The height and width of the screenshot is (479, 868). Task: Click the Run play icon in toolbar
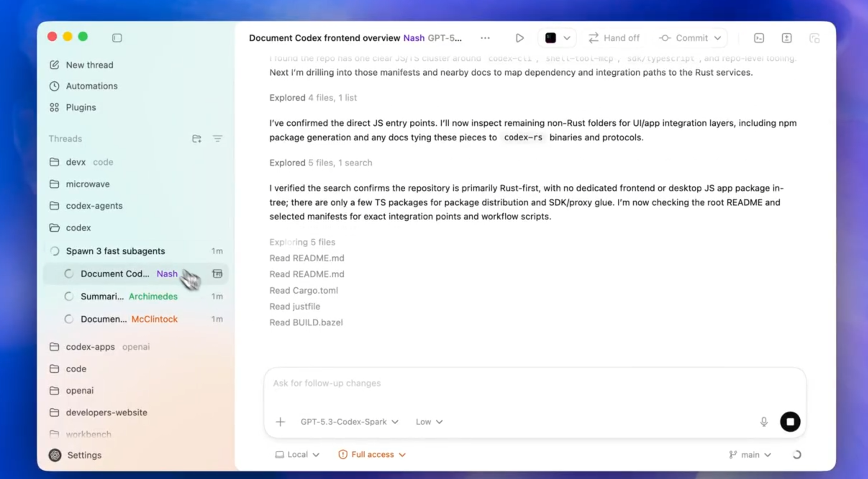pos(519,38)
